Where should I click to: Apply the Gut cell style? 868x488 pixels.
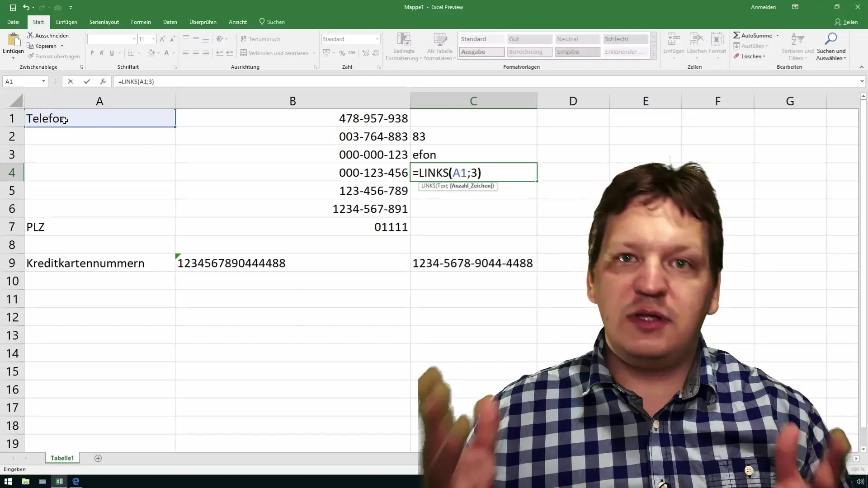tap(529, 39)
